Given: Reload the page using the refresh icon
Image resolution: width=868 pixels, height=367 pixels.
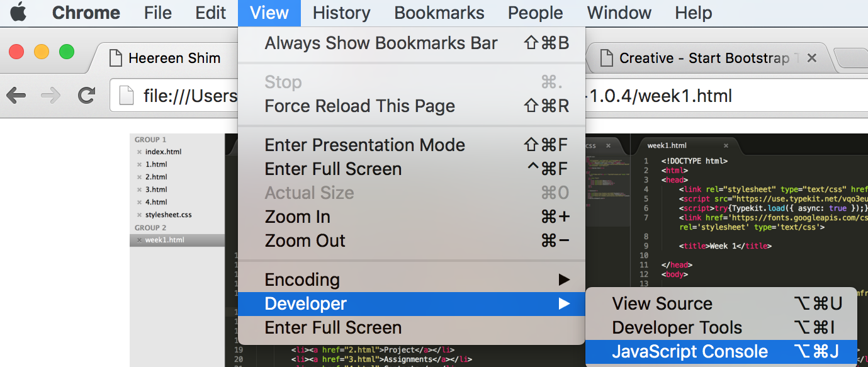Looking at the screenshot, I should tap(86, 96).
